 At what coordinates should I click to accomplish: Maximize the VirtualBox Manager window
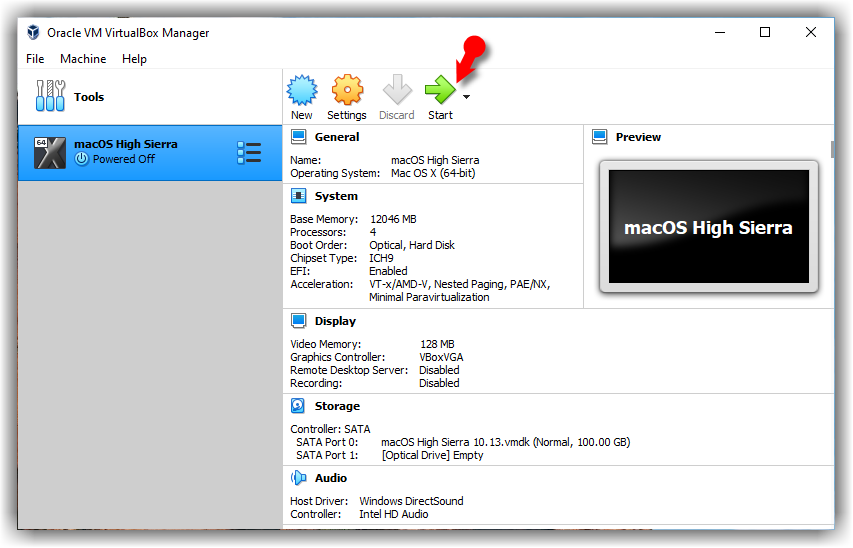coord(765,32)
